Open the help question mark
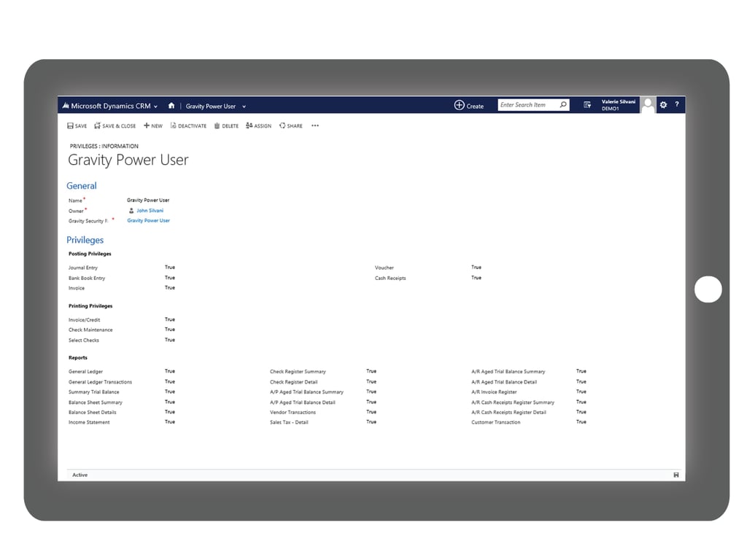 tap(676, 104)
